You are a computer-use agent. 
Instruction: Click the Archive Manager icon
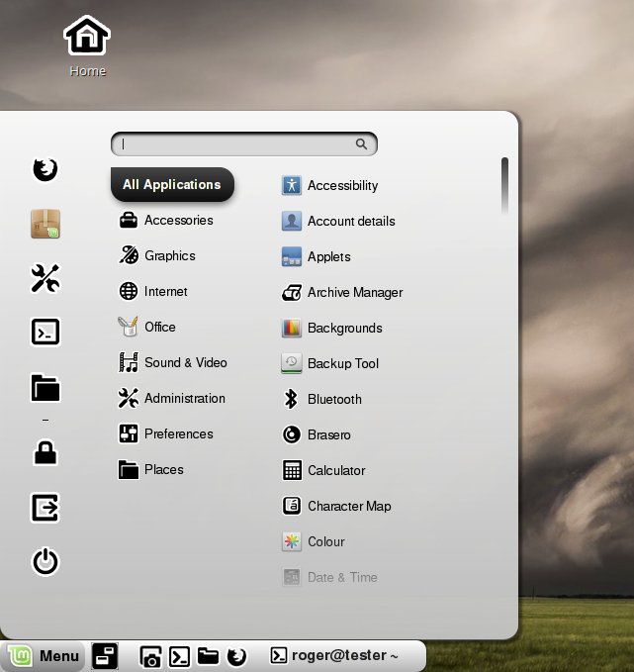[292, 293]
